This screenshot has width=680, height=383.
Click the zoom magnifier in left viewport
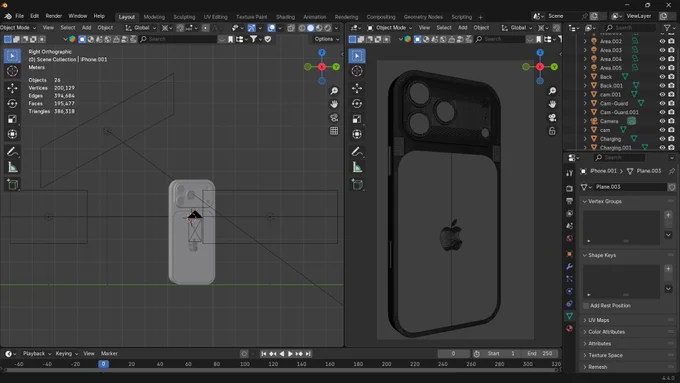click(334, 91)
